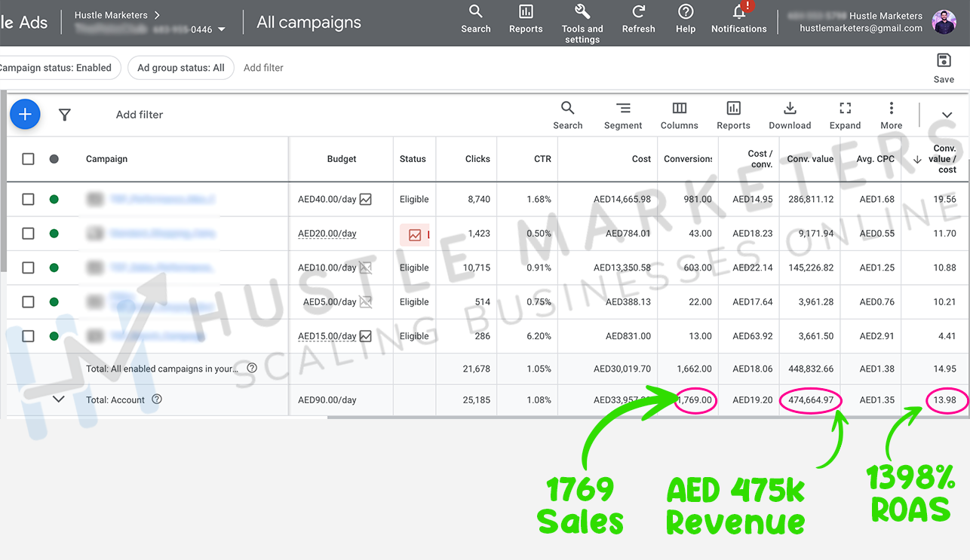Open the table filter funnel icon
The height and width of the screenshot is (560, 970).
(65, 115)
